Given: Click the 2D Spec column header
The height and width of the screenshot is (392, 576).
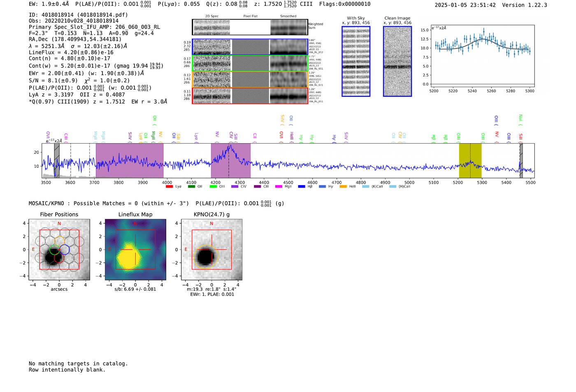Looking at the screenshot, I should click(212, 16).
